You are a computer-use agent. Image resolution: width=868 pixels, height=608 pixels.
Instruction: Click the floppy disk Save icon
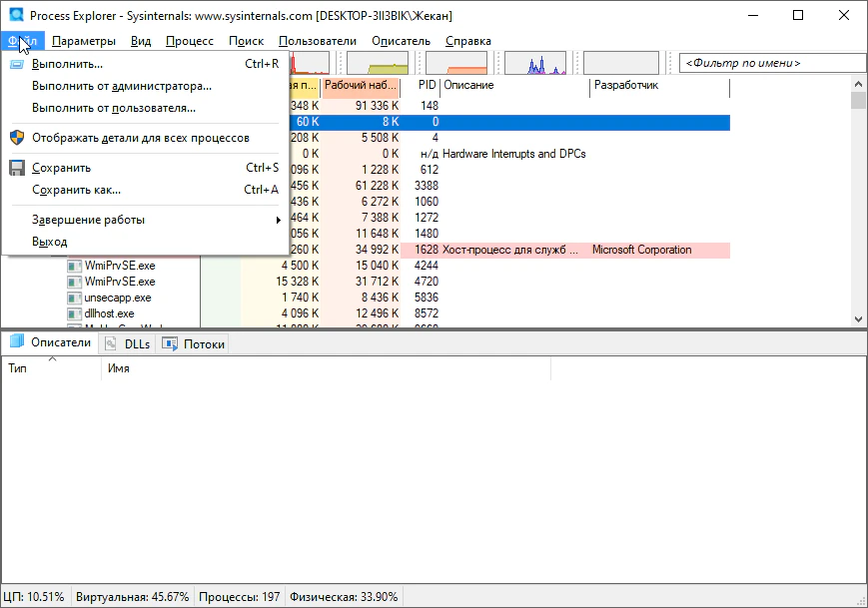click(17, 168)
